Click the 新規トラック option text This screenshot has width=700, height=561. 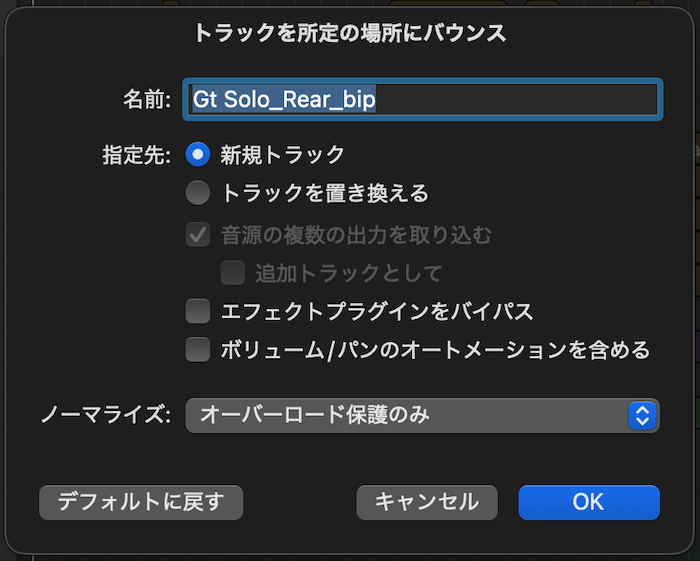pos(282,155)
